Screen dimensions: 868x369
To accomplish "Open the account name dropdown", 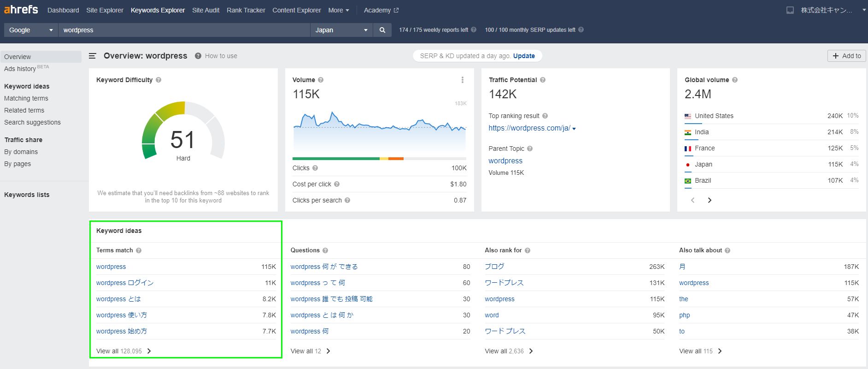I will click(x=833, y=10).
